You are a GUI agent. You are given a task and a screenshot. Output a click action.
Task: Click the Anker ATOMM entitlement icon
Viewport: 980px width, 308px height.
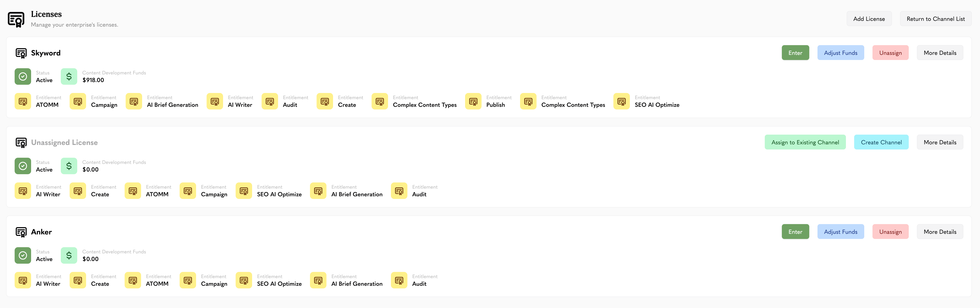pyautogui.click(x=133, y=280)
